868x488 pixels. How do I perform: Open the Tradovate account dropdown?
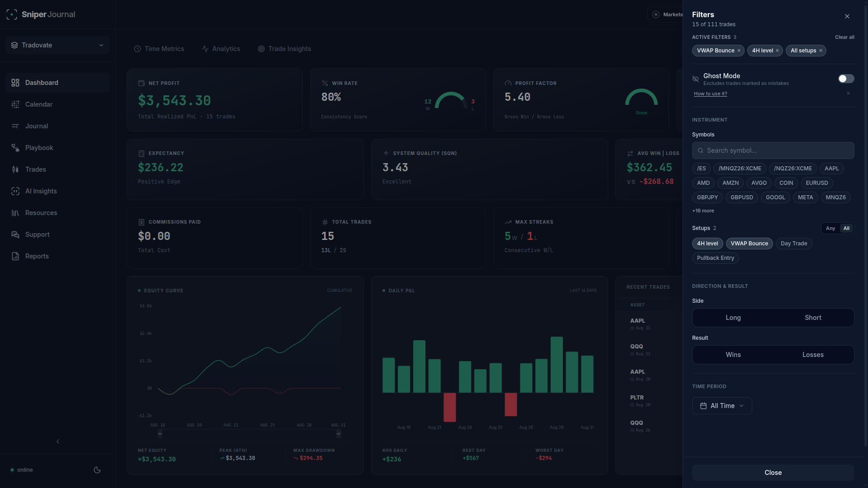57,45
